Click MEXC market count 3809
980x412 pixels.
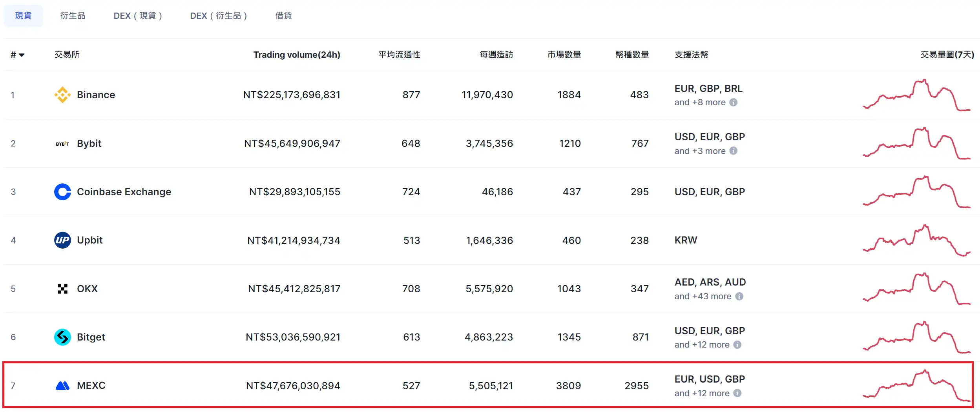[x=568, y=386]
